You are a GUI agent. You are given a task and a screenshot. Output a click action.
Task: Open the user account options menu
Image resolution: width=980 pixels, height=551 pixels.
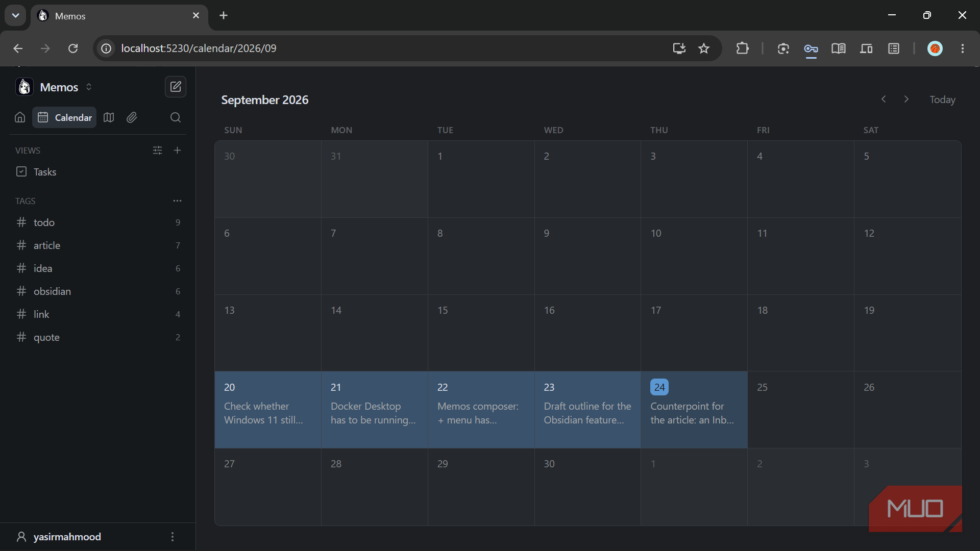pos(173,537)
